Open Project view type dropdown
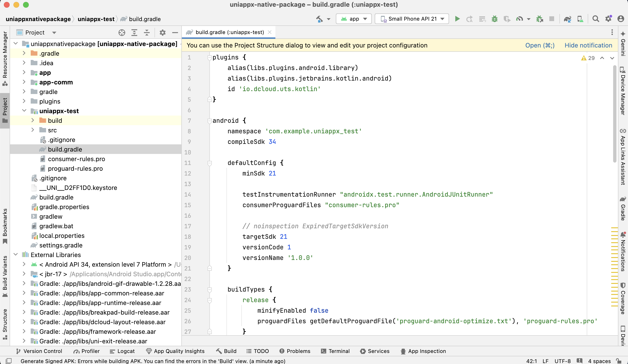Image resolution: width=628 pixels, height=364 pixels. 36,33
